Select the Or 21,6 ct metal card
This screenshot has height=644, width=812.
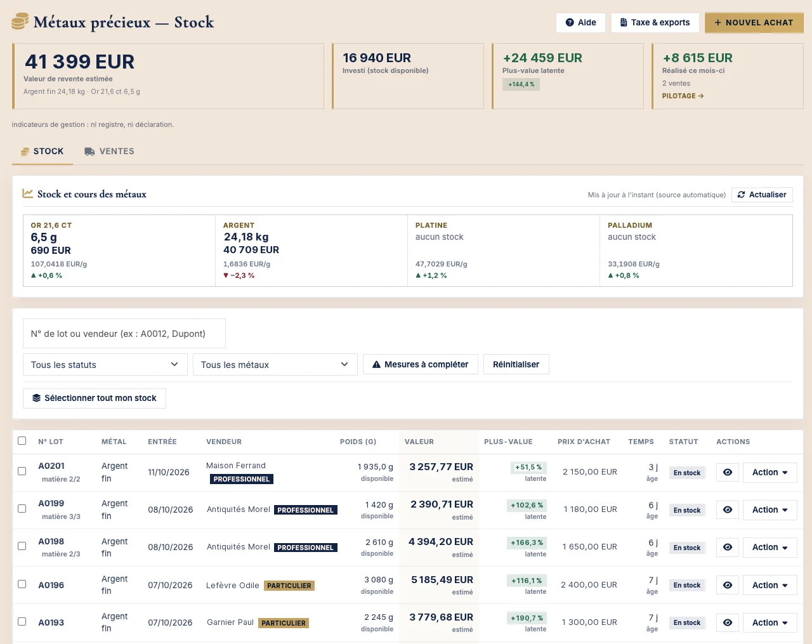point(119,251)
